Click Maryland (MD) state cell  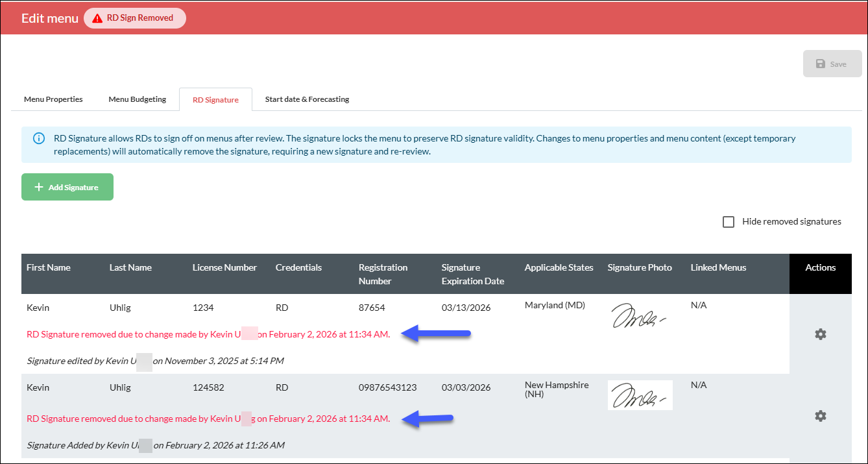tap(555, 305)
